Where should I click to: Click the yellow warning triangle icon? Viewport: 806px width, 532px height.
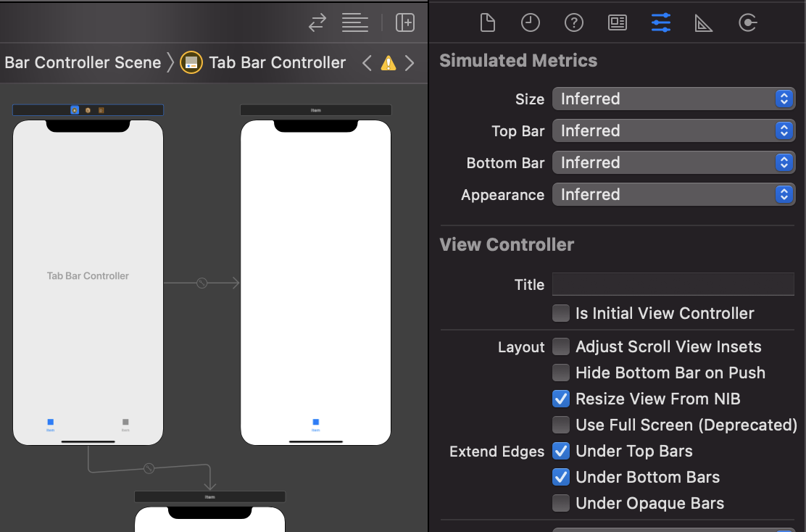(388, 63)
